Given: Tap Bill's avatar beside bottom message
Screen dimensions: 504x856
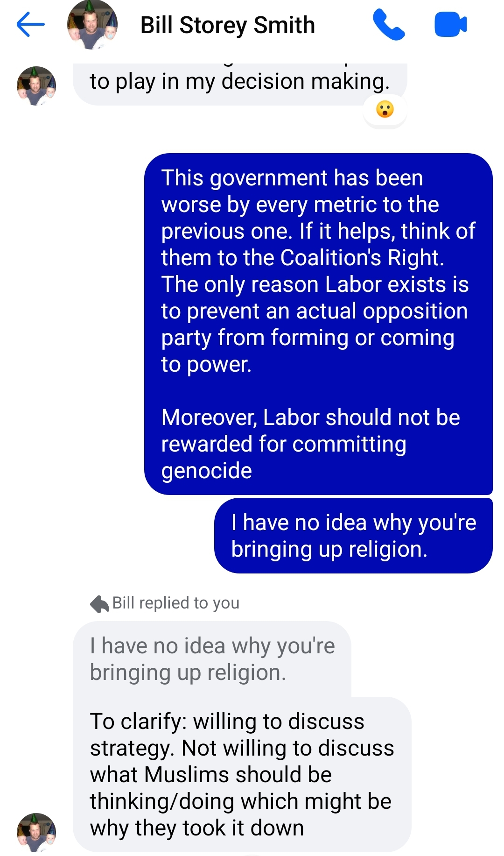Looking at the screenshot, I should click(x=36, y=832).
